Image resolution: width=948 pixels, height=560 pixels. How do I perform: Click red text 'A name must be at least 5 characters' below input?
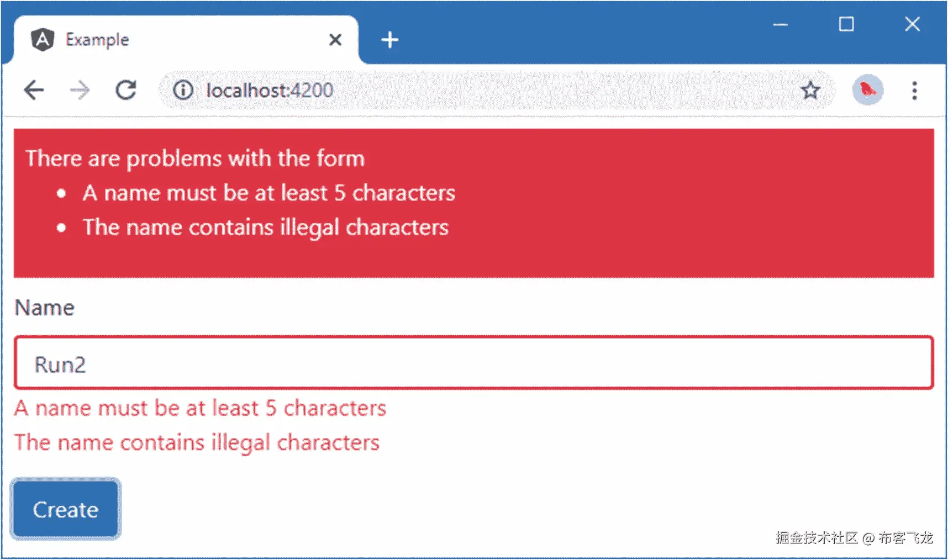[x=200, y=408]
